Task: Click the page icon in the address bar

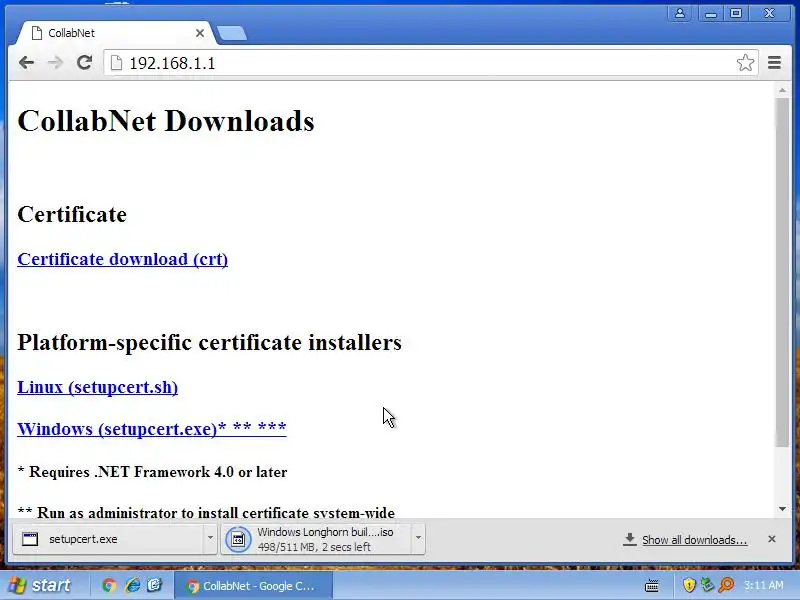Action: coord(116,63)
